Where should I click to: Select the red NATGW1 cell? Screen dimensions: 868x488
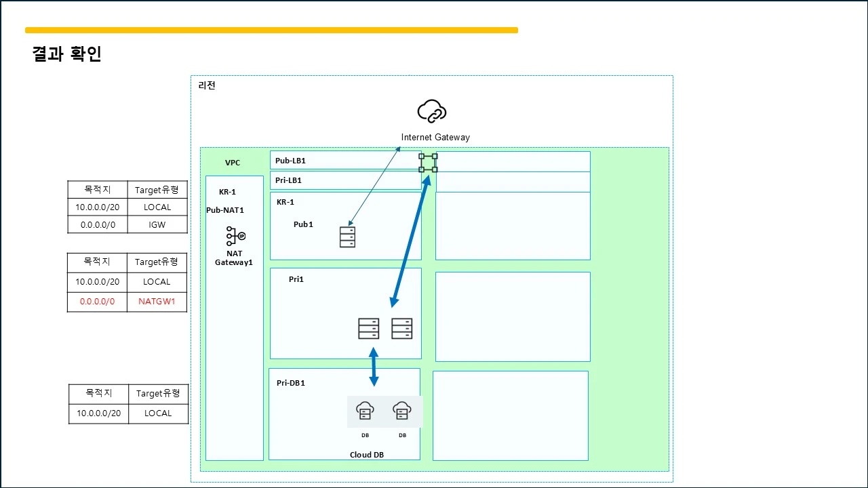tap(157, 302)
